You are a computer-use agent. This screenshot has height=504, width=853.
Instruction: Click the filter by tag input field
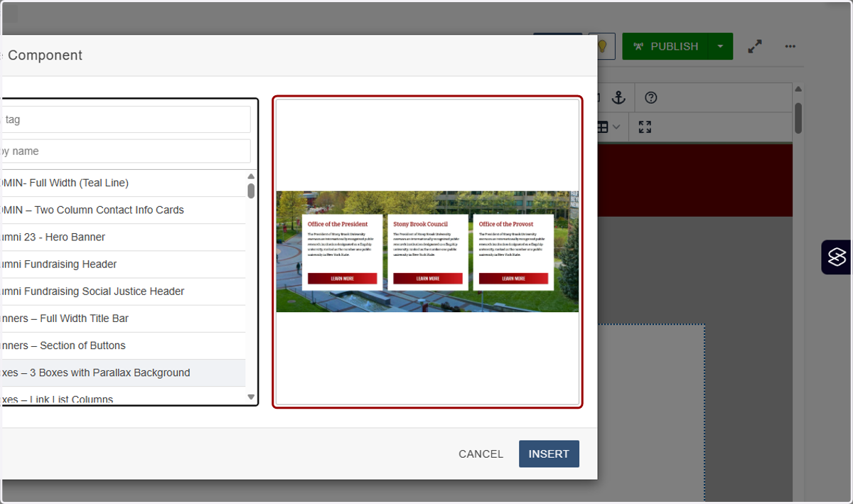(125, 119)
